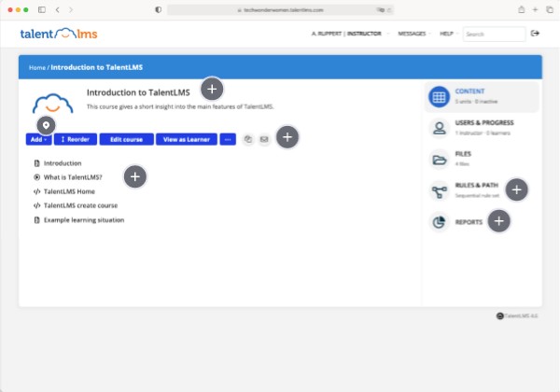
Task: Open the Help menu
Action: coord(445,34)
